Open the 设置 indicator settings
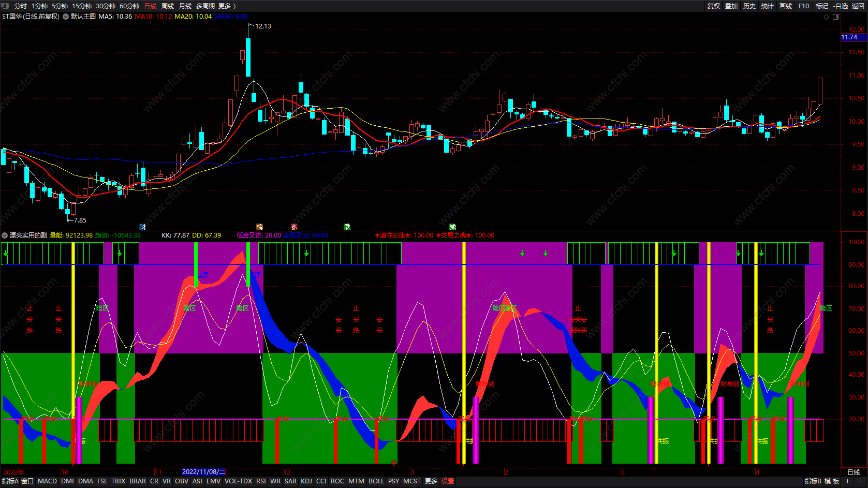 tap(448, 481)
